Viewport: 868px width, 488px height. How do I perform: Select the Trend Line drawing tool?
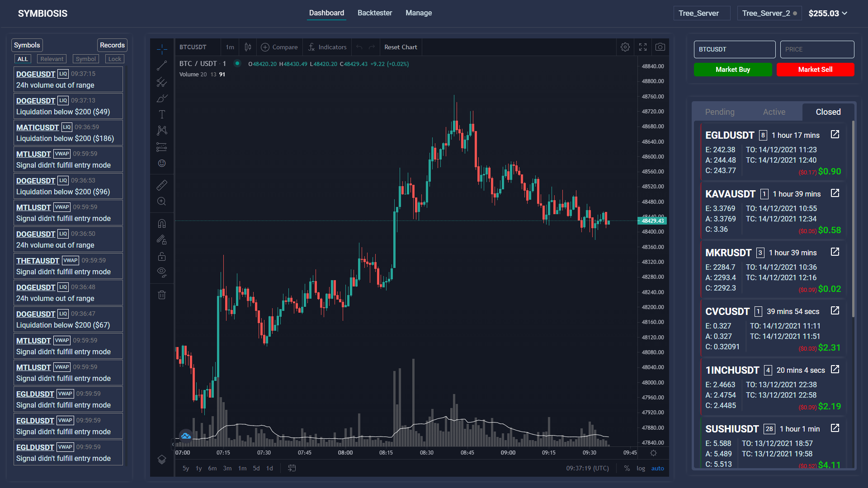[161, 66]
